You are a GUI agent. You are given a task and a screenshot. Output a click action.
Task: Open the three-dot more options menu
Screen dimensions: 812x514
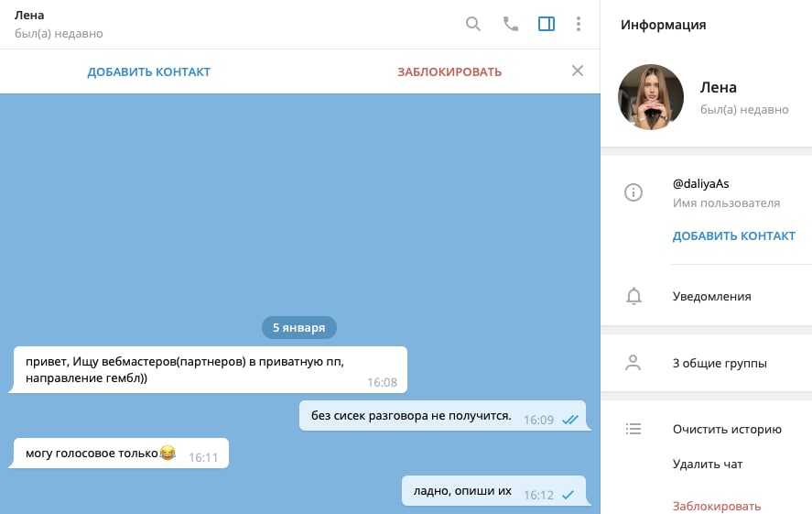[x=579, y=24]
